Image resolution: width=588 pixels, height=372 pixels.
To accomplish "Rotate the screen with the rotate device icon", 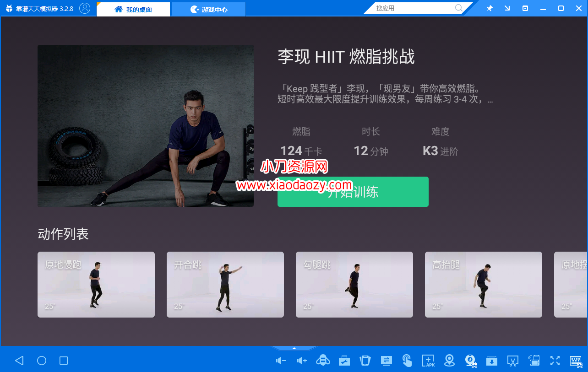I will coord(534,361).
